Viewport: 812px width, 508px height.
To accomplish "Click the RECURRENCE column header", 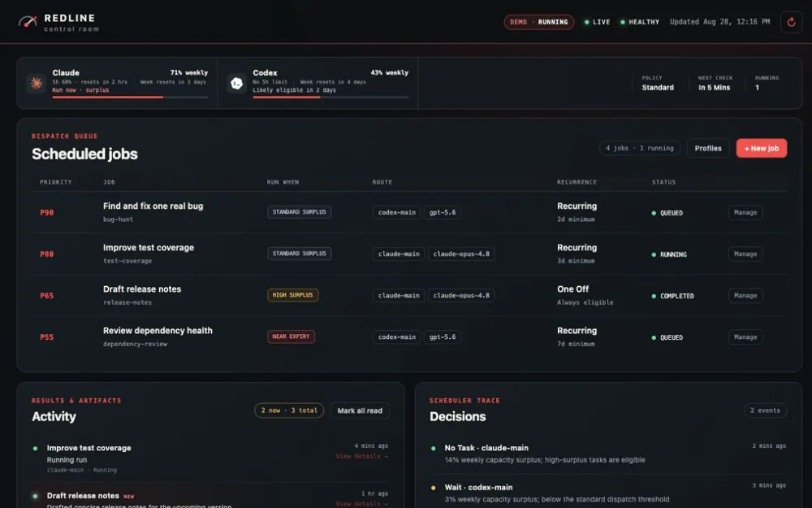I will point(577,182).
